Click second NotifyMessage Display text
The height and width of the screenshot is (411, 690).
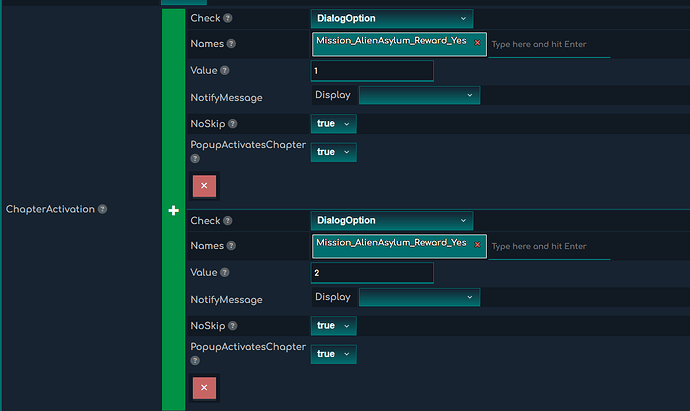(333, 297)
